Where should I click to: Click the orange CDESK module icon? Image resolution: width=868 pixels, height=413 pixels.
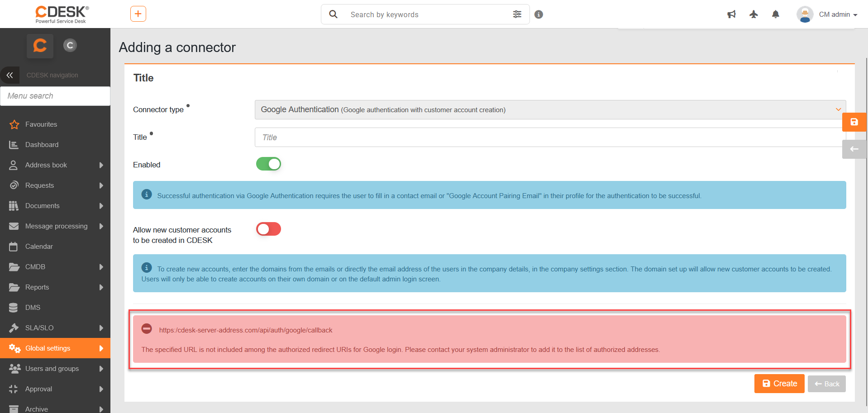[40, 46]
